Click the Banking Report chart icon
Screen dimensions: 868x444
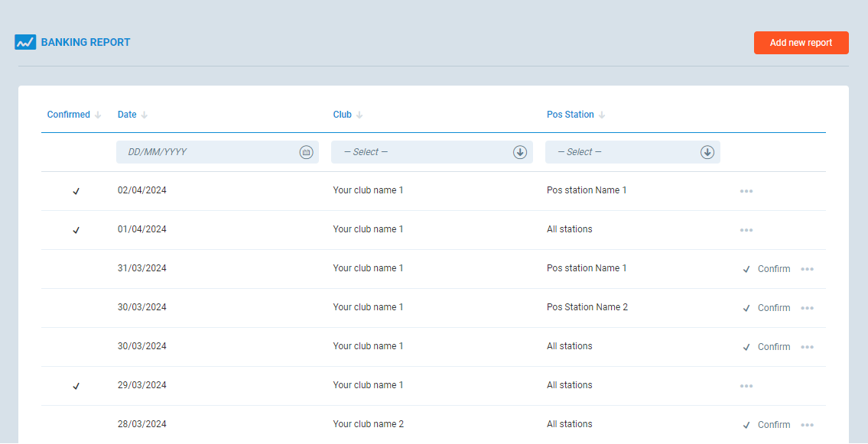click(25, 43)
